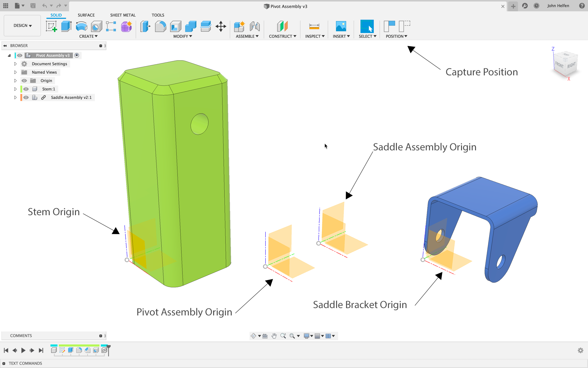This screenshot has width=588, height=368.
Task: Open the DESIGN workspace switcher
Action: click(x=22, y=25)
